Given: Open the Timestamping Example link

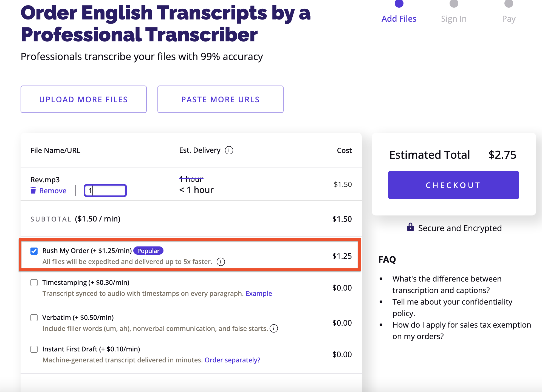Looking at the screenshot, I should point(259,293).
